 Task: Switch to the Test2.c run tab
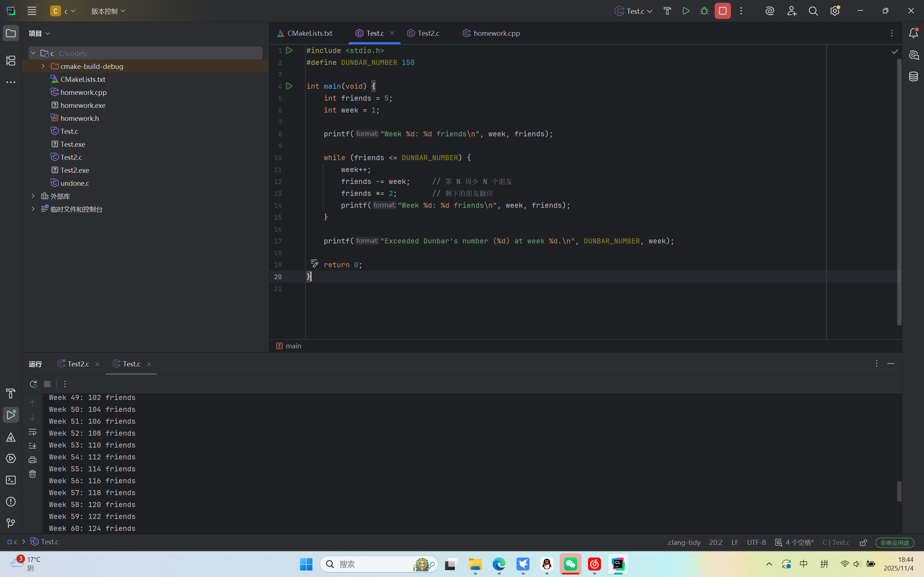point(78,364)
